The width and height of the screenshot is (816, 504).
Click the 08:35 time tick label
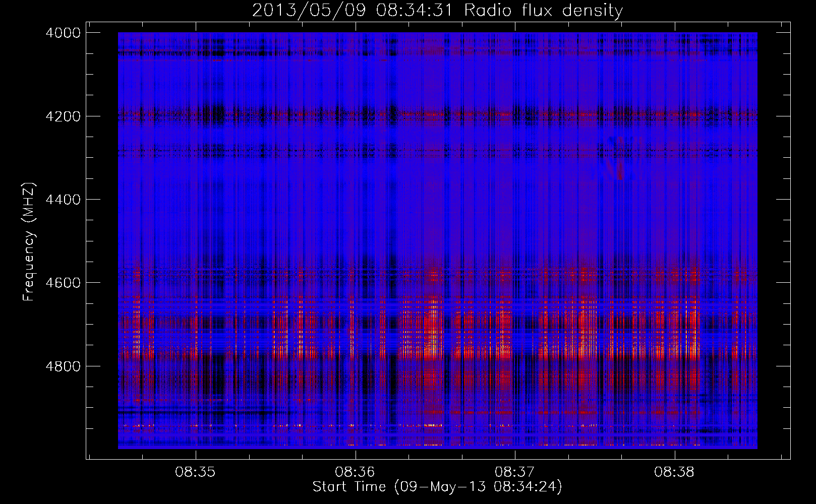tap(195, 472)
